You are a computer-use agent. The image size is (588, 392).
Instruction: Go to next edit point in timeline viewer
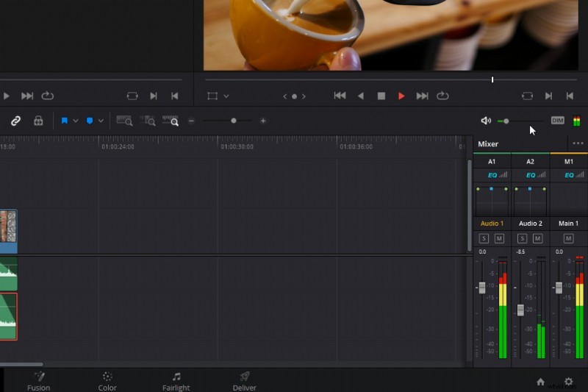pos(548,96)
